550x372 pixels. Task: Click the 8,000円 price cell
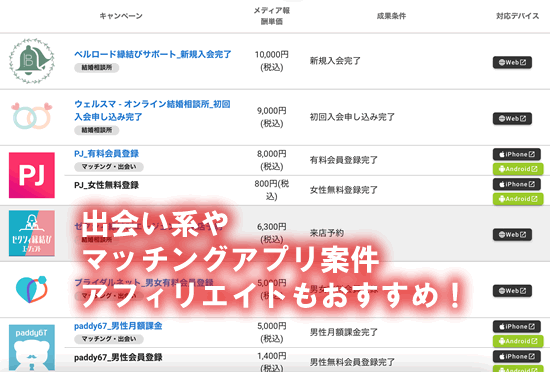(271, 160)
